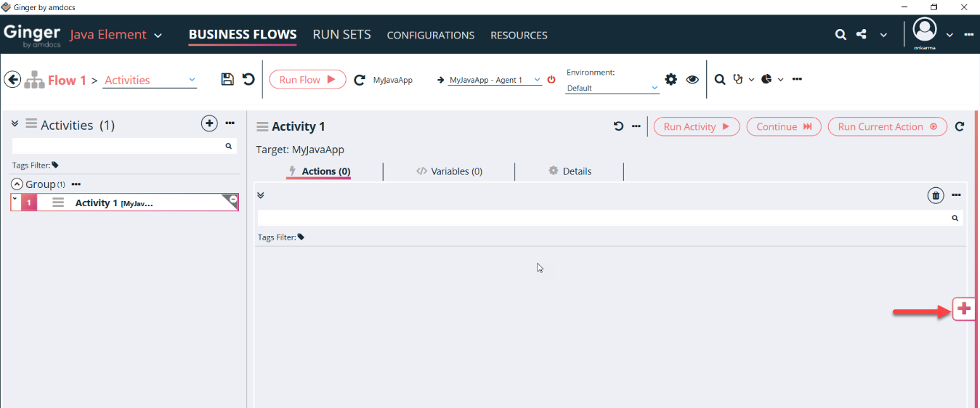
Task: Reset activity with icon after Run Current Action
Action: point(960,126)
